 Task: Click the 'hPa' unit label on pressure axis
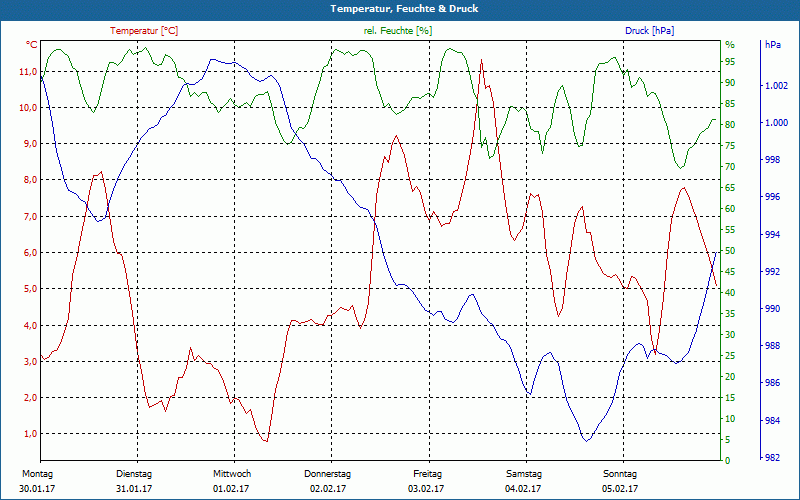point(773,44)
